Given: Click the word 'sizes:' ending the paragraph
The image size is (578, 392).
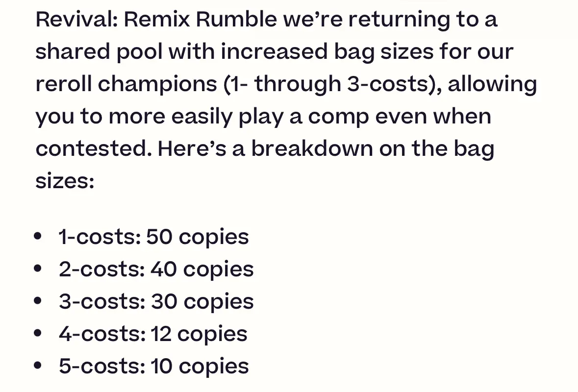Looking at the screenshot, I should click(x=65, y=181).
